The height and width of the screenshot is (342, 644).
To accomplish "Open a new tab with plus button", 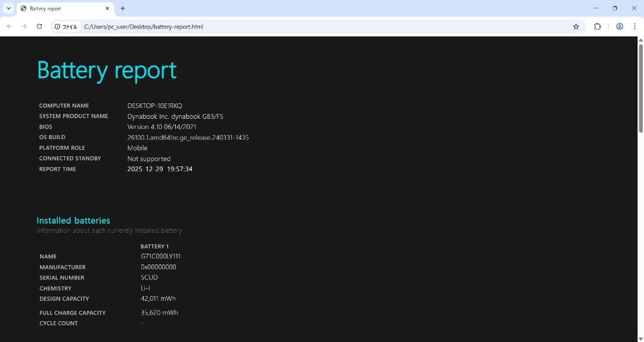I will pos(123,8).
